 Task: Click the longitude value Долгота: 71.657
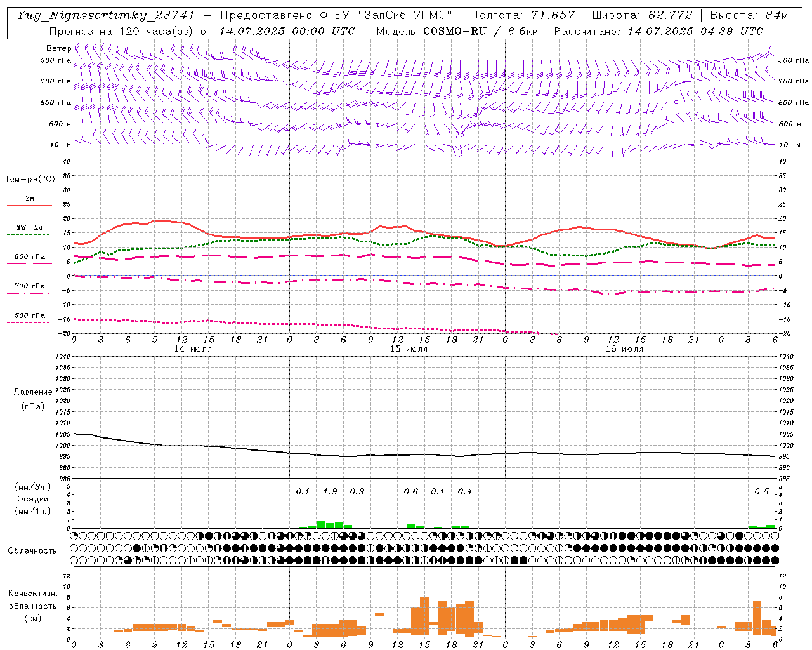(x=522, y=15)
